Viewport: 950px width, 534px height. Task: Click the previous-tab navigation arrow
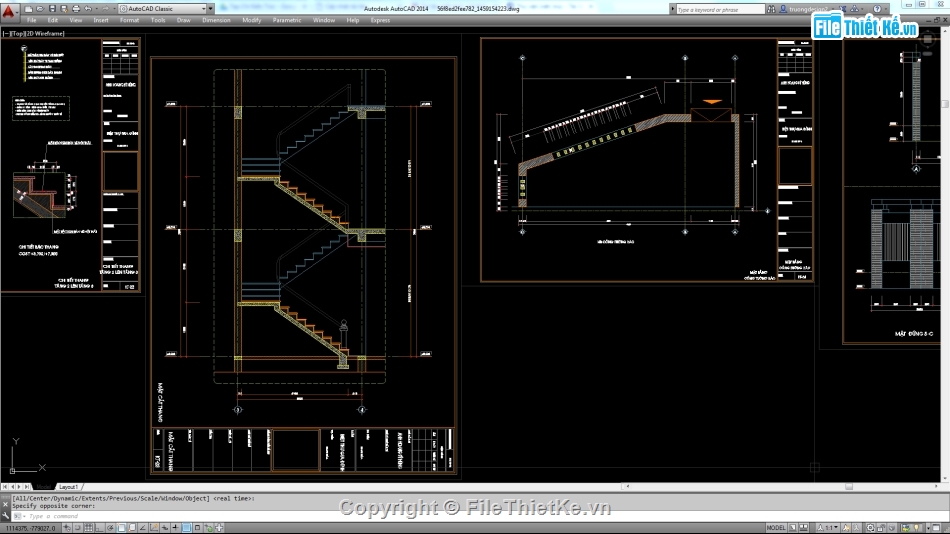[12, 487]
